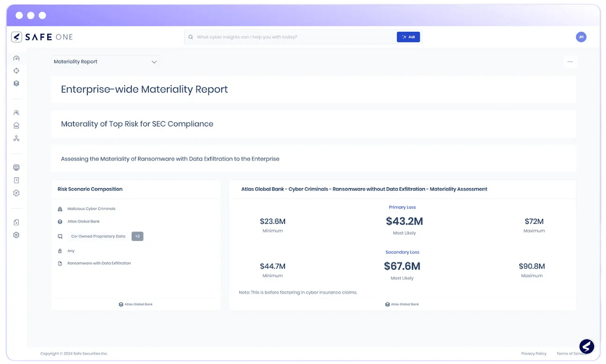
Task: Click the Atlas Global Bank cube icon in composition list
Action: (60, 222)
